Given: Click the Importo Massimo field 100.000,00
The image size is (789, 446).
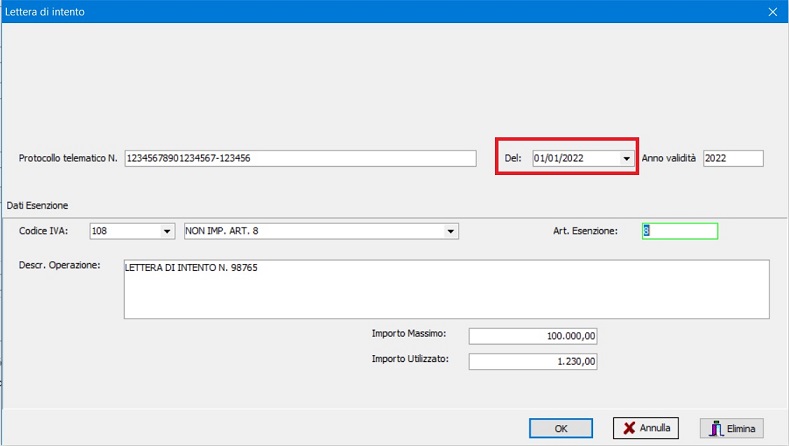Looking at the screenshot, I should 533,336.
